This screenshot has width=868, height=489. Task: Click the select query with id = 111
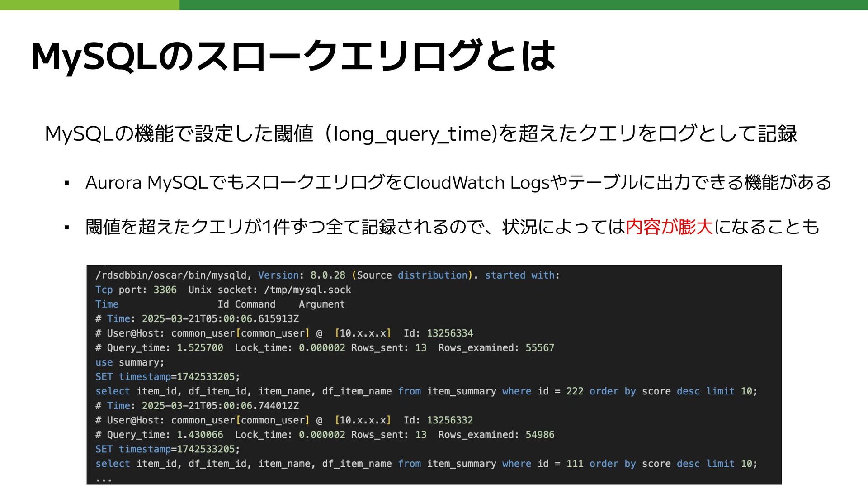coord(426,464)
